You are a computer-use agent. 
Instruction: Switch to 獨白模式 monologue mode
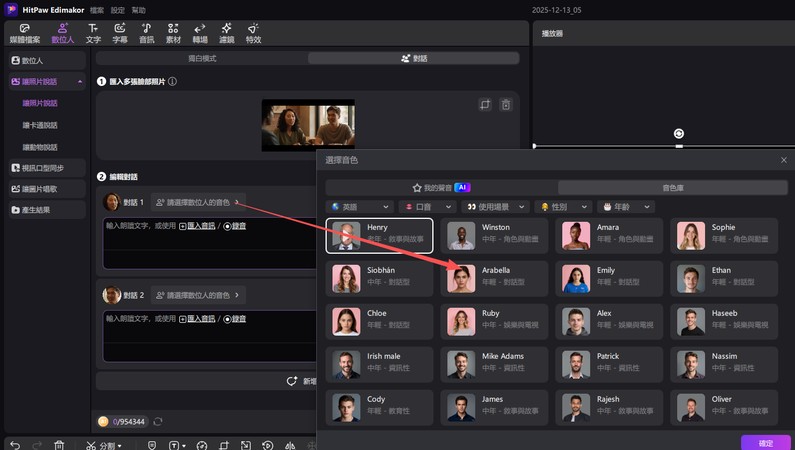coord(202,59)
